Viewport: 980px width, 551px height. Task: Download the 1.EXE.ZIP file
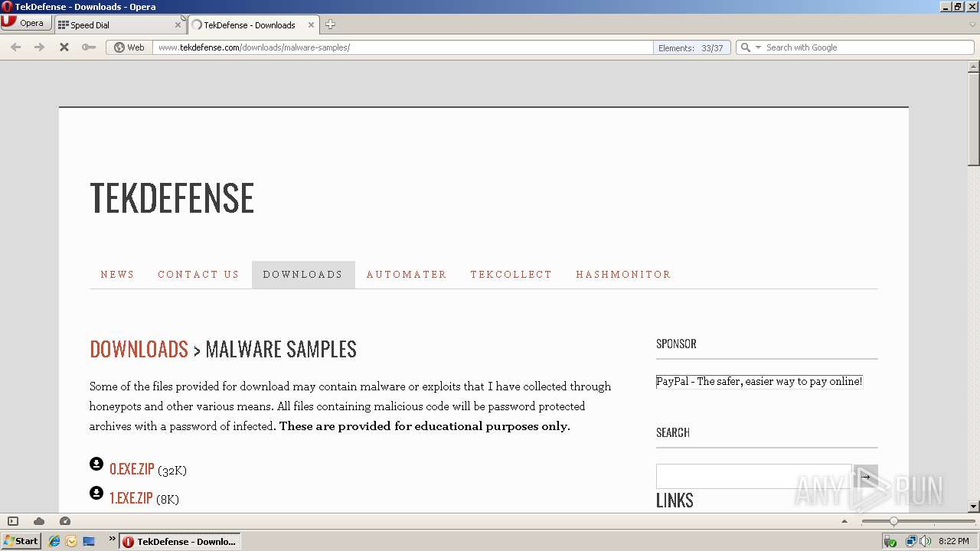click(131, 498)
